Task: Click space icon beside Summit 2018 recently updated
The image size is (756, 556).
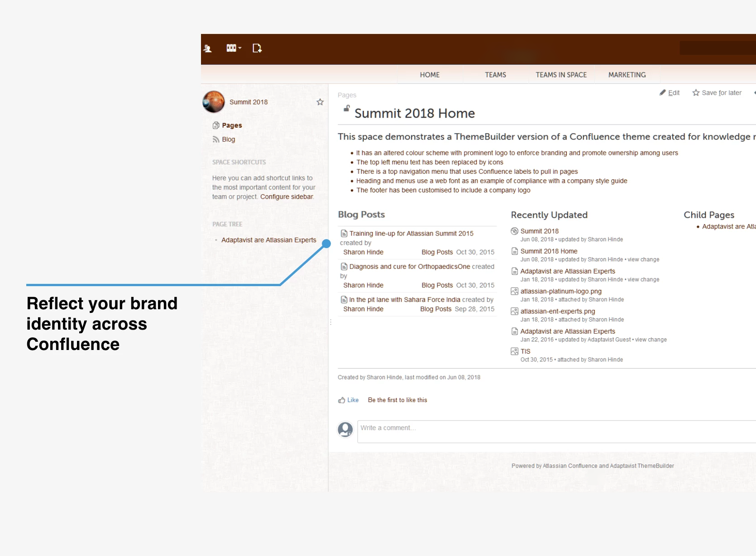Action: [x=514, y=231]
